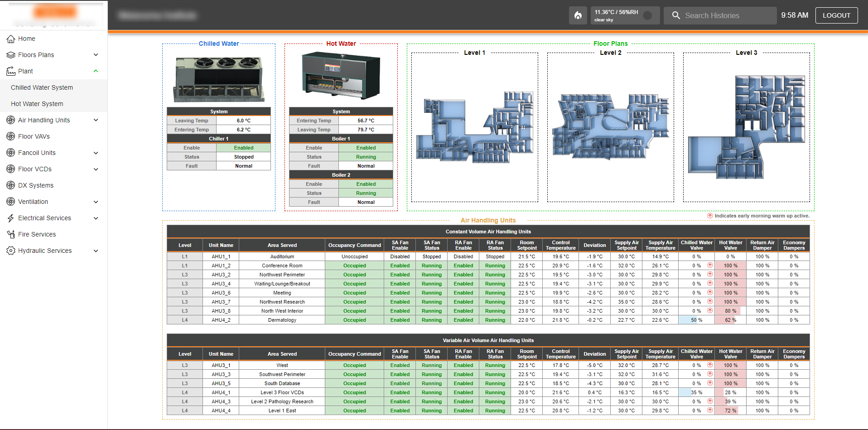The image size is (868, 430).
Task: Click the Hot Water section heading link
Action: tap(341, 44)
